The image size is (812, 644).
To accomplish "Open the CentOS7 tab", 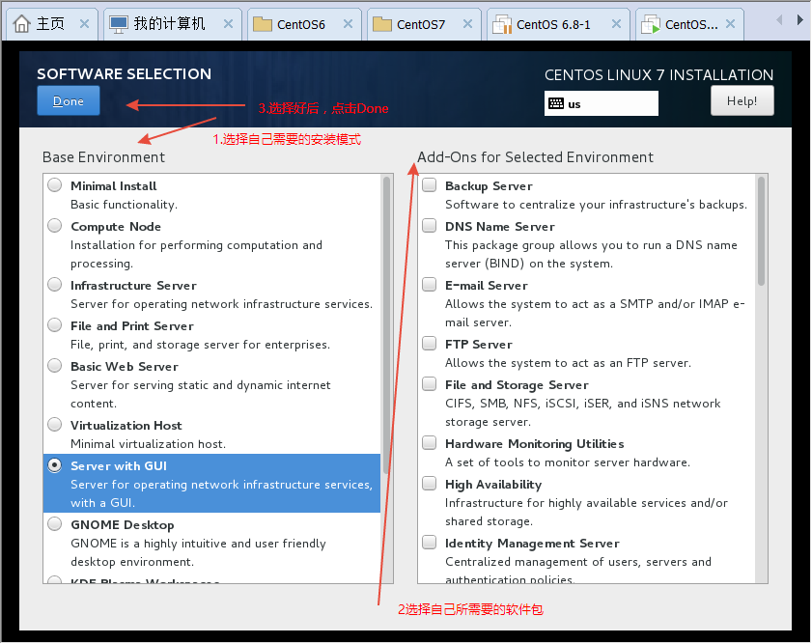I will pyautogui.click(x=424, y=24).
